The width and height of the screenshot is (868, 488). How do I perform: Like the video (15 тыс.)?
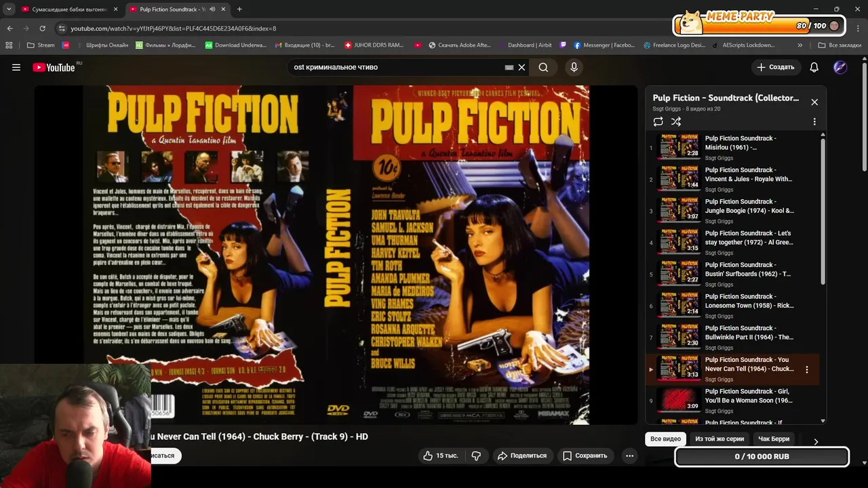click(440, 455)
